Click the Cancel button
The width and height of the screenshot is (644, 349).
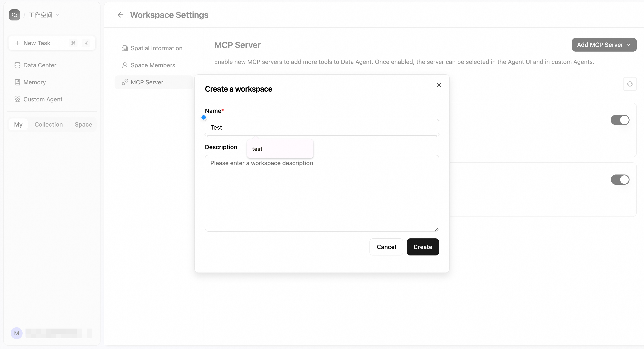pos(386,247)
